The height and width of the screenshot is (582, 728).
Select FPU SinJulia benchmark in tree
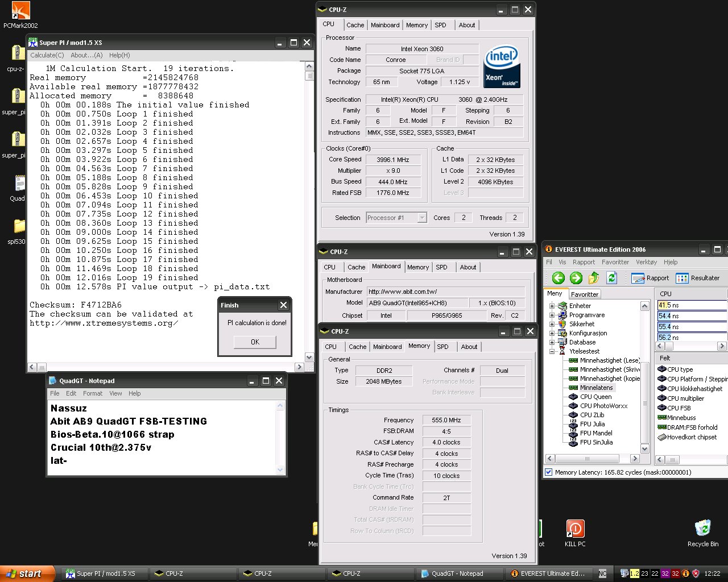pos(591,442)
